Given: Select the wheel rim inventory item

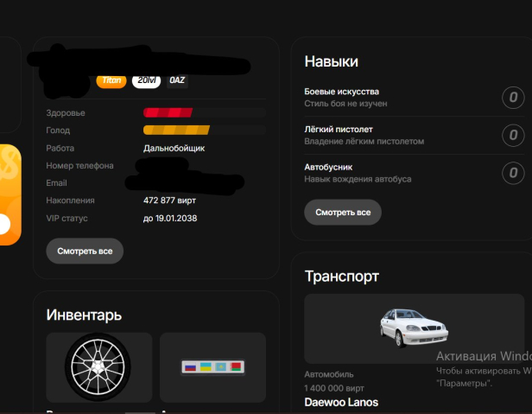Looking at the screenshot, I should coord(98,366).
